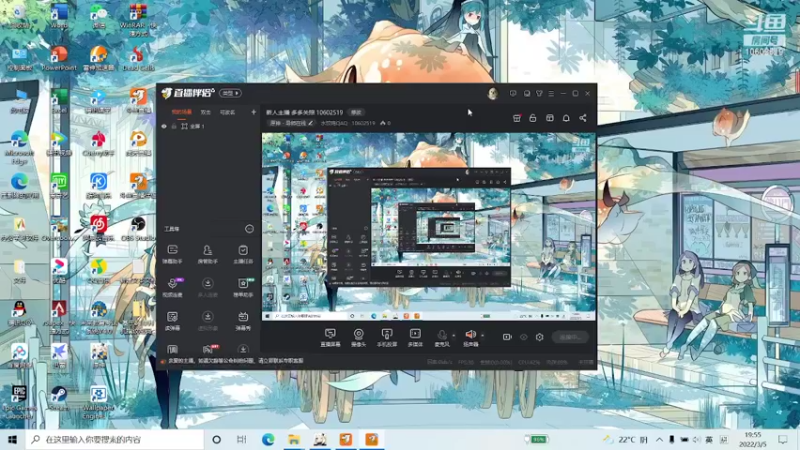800x450 pixels.
Task: Click the streamer avatar in title bar
Action: (x=492, y=93)
